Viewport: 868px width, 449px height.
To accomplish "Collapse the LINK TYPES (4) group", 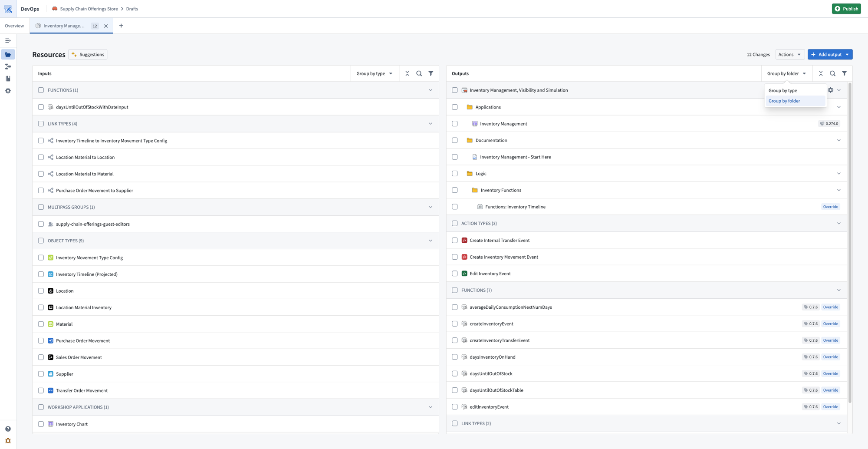I will coord(430,124).
